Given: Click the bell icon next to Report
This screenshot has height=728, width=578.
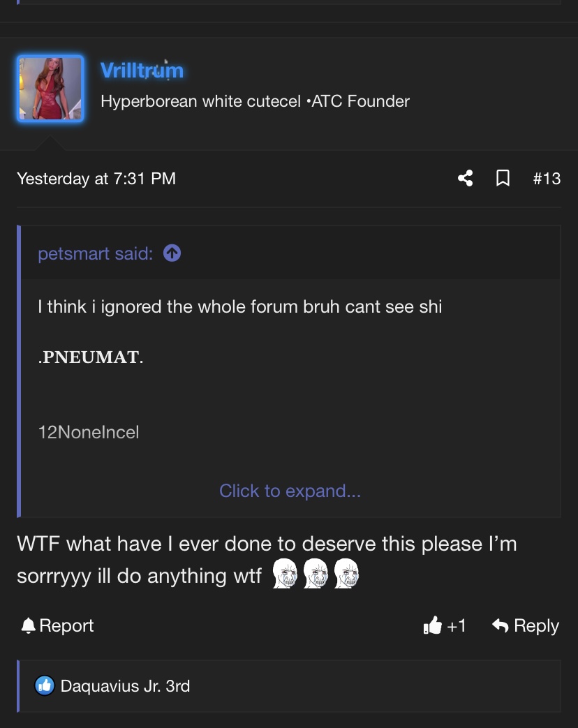Looking at the screenshot, I should (x=29, y=626).
